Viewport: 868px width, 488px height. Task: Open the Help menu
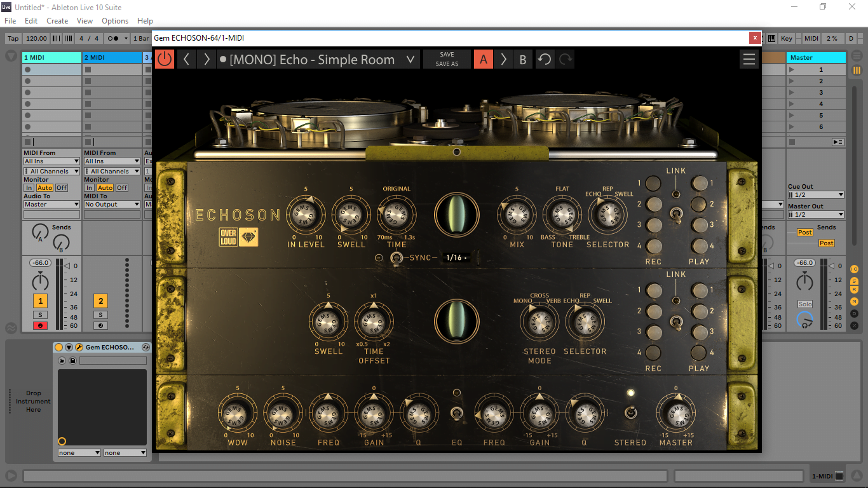(145, 21)
